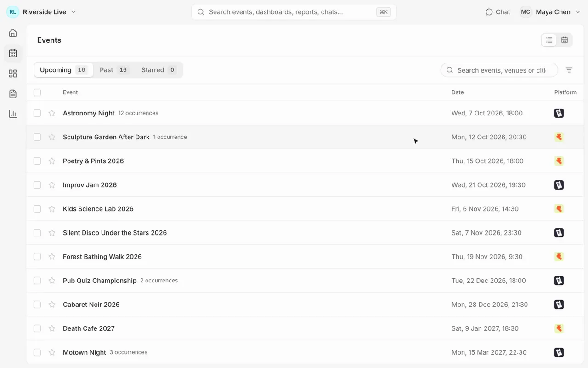
Task: Check the Kids Science Lab 2026 checkbox
Action: tap(37, 209)
